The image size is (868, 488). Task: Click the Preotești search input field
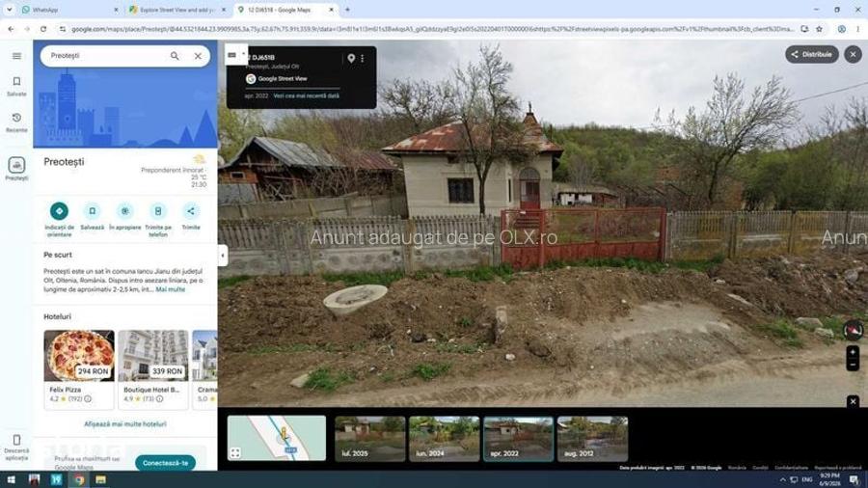pyautogui.click(x=105, y=56)
